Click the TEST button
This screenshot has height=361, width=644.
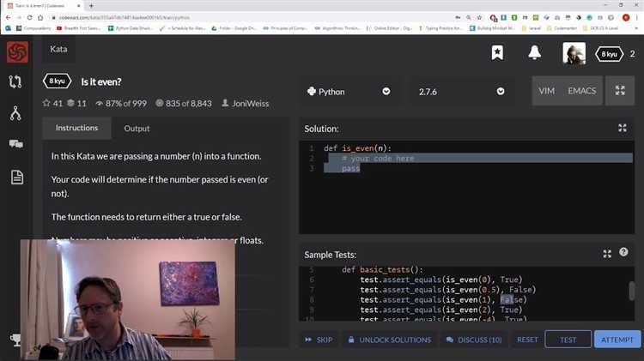click(x=568, y=340)
